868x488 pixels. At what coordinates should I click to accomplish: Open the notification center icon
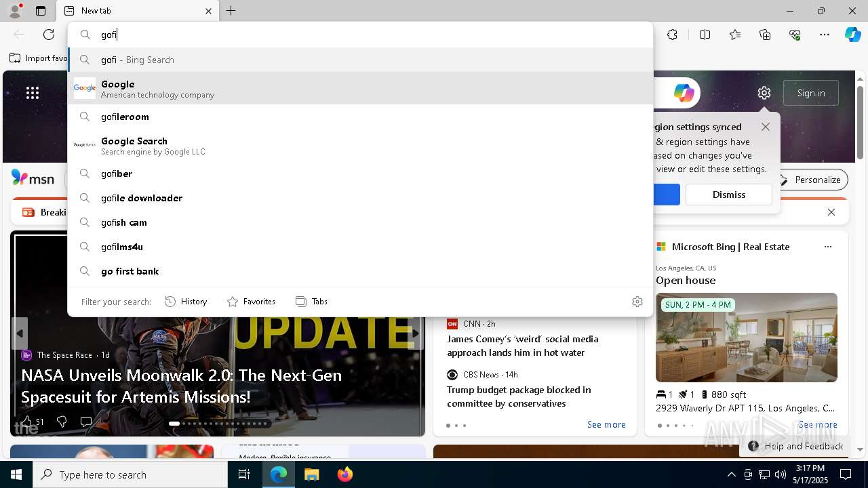point(846,474)
